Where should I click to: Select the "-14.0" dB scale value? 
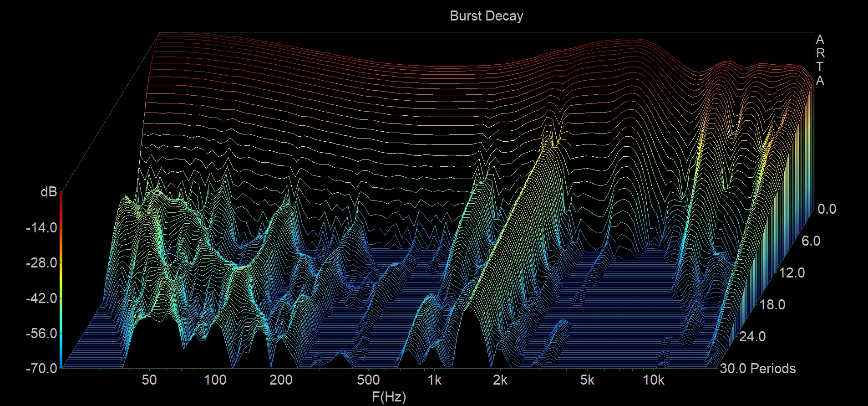41,227
